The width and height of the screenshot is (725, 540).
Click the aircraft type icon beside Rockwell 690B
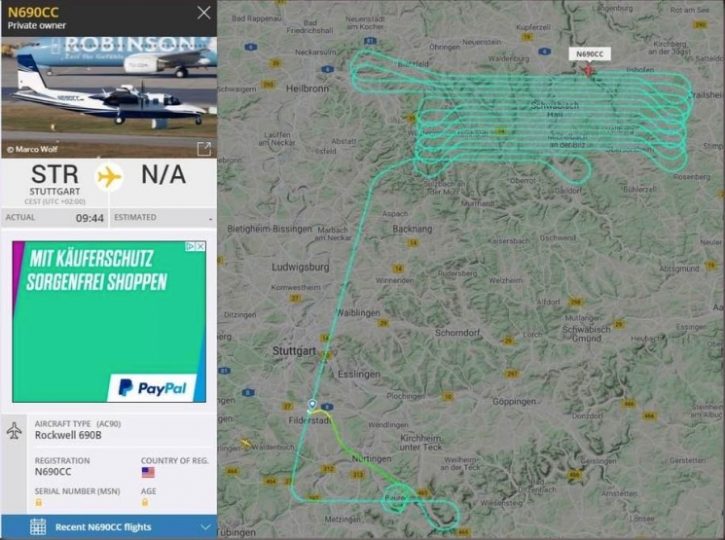[x=14, y=430]
